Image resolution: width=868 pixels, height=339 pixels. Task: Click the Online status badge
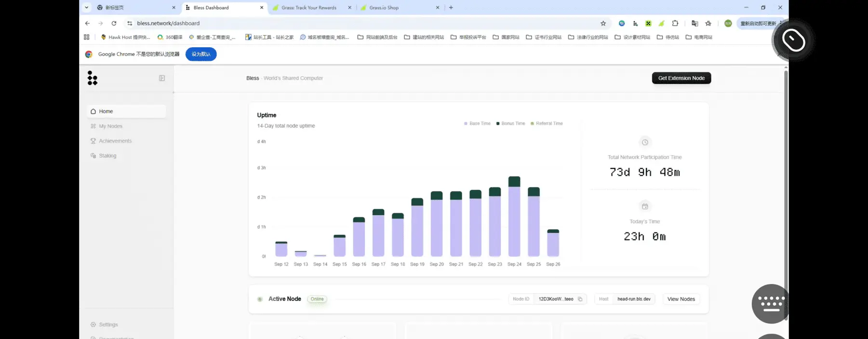[317, 299]
